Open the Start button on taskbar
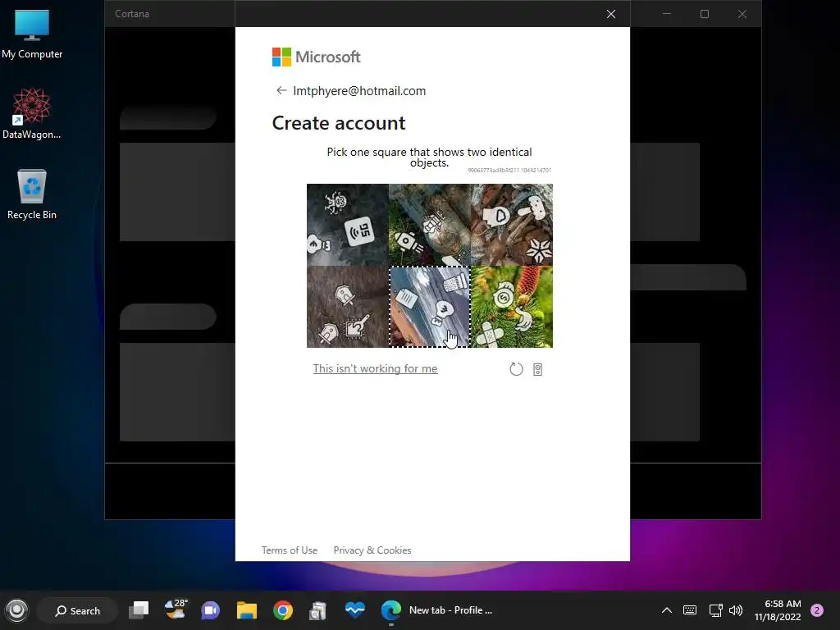The image size is (840, 630). click(x=16, y=610)
